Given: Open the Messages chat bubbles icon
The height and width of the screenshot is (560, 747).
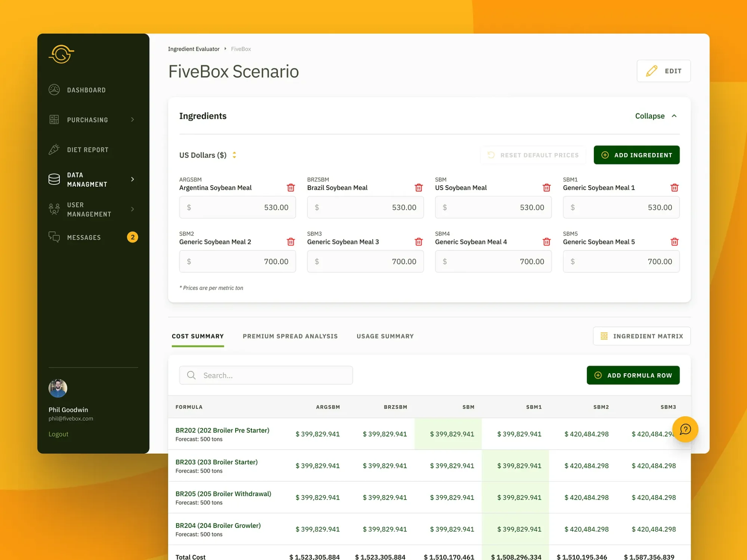Looking at the screenshot, I should tap(54, 237).
